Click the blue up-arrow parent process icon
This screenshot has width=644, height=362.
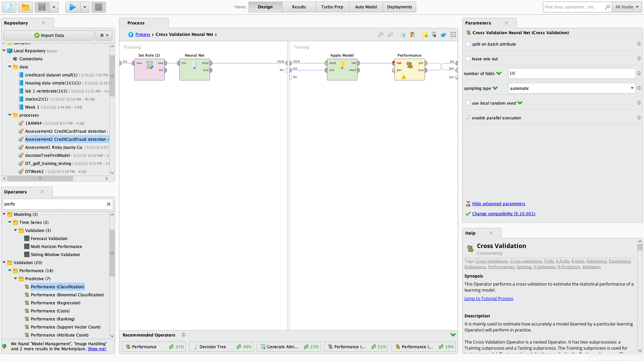pyautogui.click(x=131, y=35)
